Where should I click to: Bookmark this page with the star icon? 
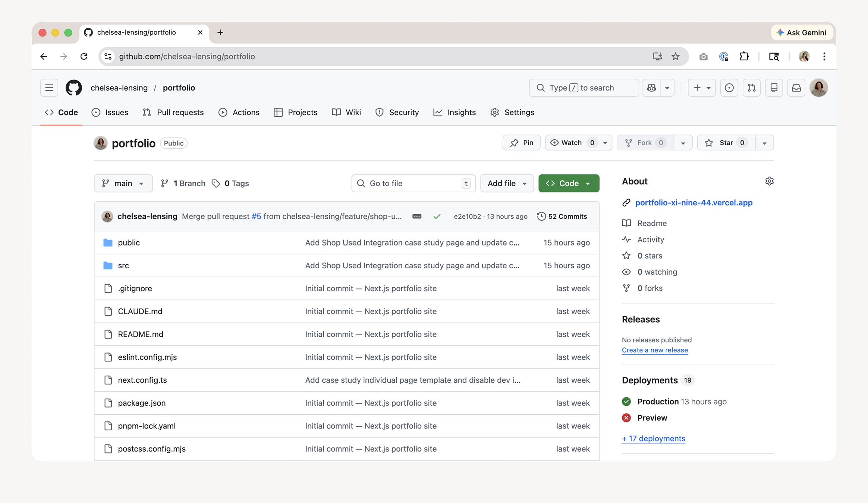pyautogui.click(x=675, y=57)
